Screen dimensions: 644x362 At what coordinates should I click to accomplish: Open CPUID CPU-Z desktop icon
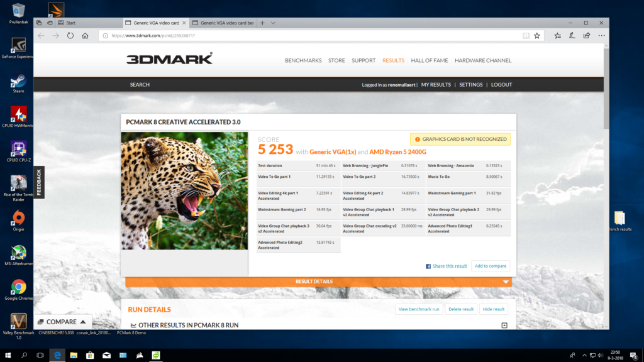click(x=18, y=152)
